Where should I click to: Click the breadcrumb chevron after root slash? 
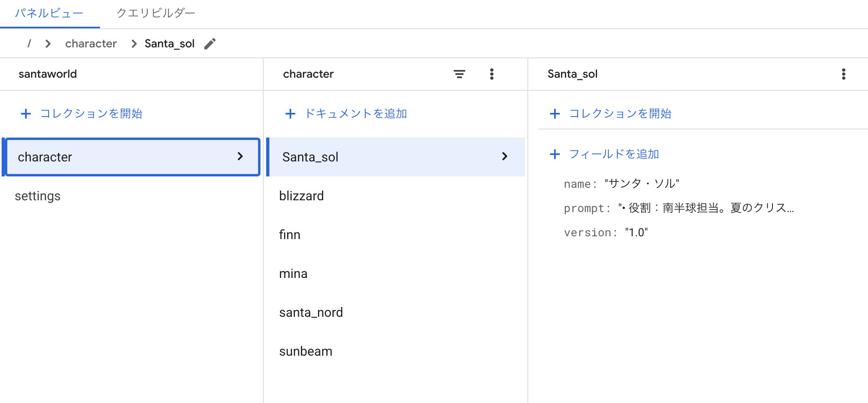(48, 44)
